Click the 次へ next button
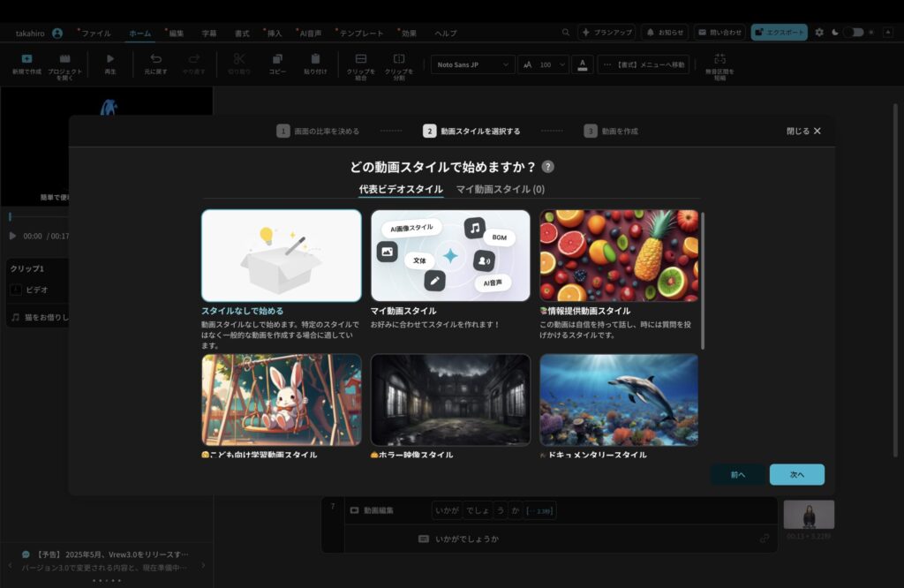The width and height of the screenshot is (904, 588). coord(797,474)
